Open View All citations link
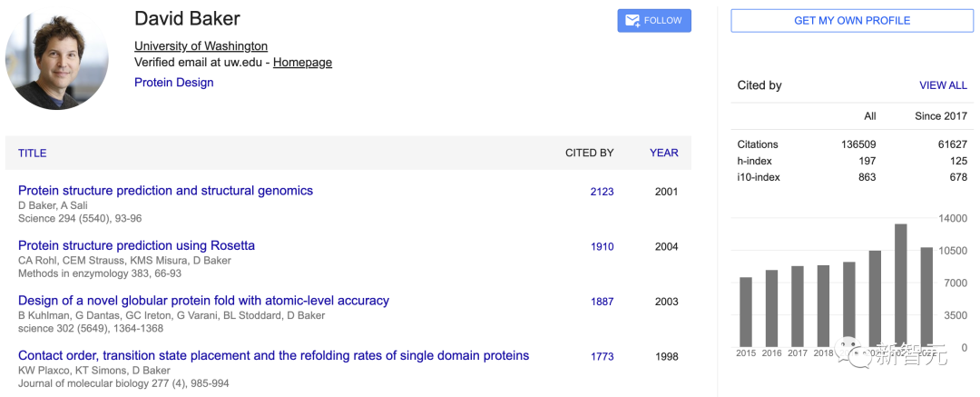The image size is (980, 397). (943, 85)
